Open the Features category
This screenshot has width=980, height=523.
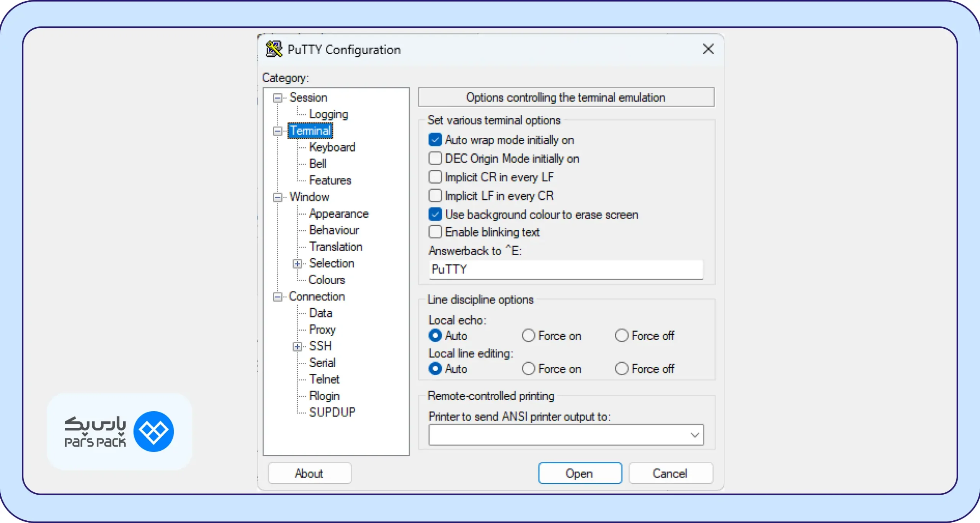330,180
